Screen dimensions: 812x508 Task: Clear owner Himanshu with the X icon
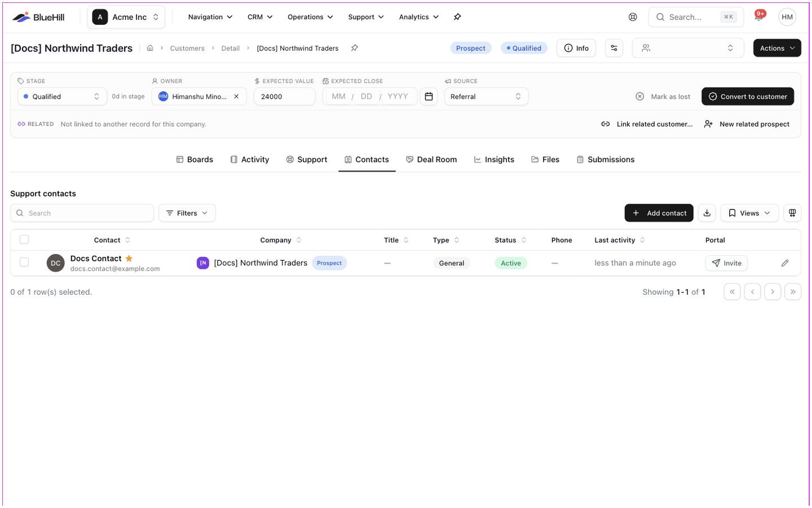pos(236,97)
